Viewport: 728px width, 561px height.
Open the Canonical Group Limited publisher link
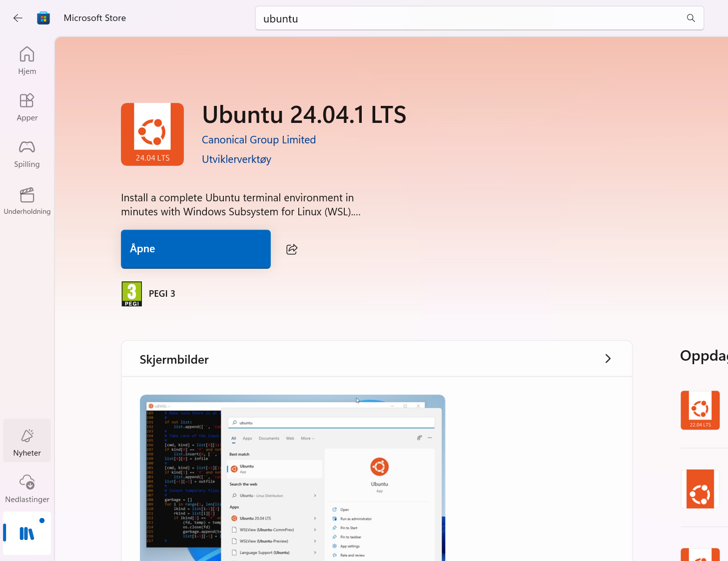259,140
